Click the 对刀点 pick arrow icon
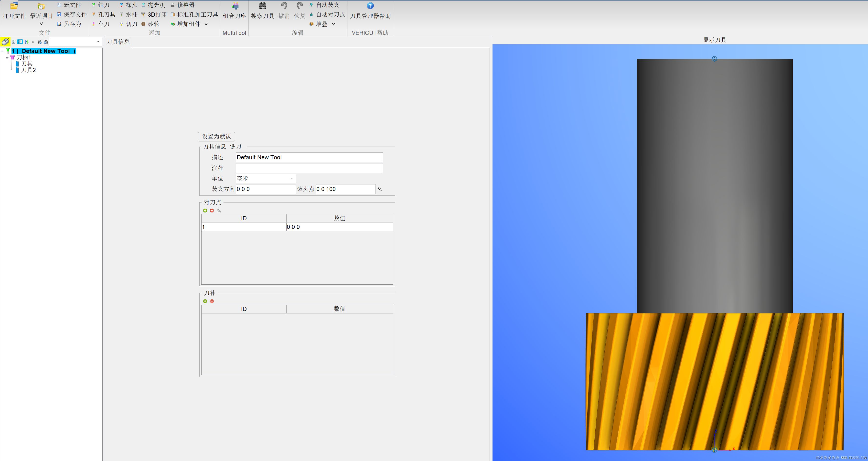The height and width of the screenshot is (461, 868). [x=219, y=211]
